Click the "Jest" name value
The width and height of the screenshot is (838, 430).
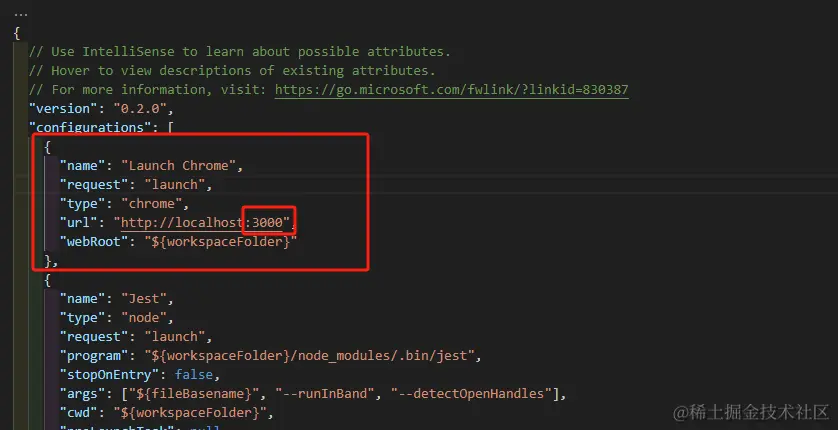coord(144,299)
